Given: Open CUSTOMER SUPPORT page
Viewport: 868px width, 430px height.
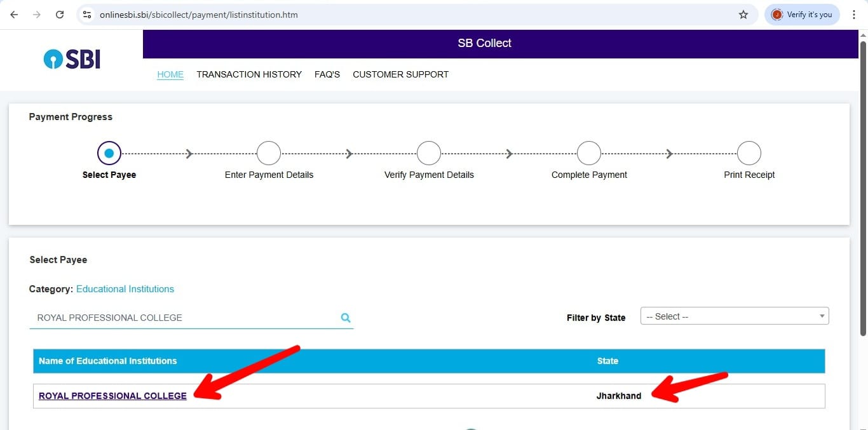Looking at the screenshot, I should tap(400, 74).
